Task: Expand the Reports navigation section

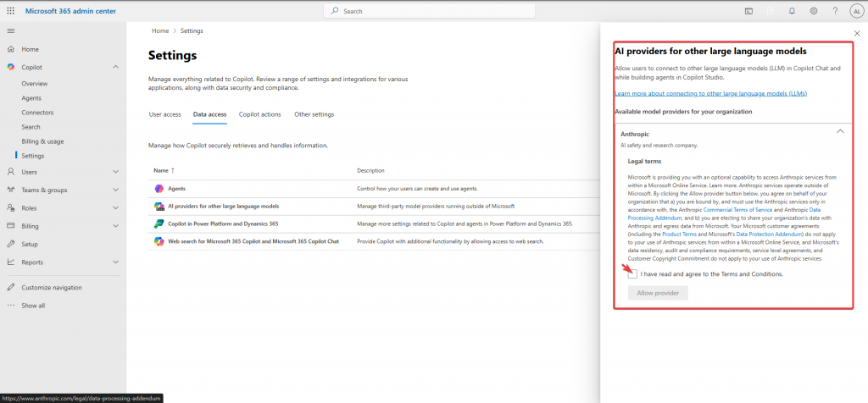Action: [x=115, y=262]
